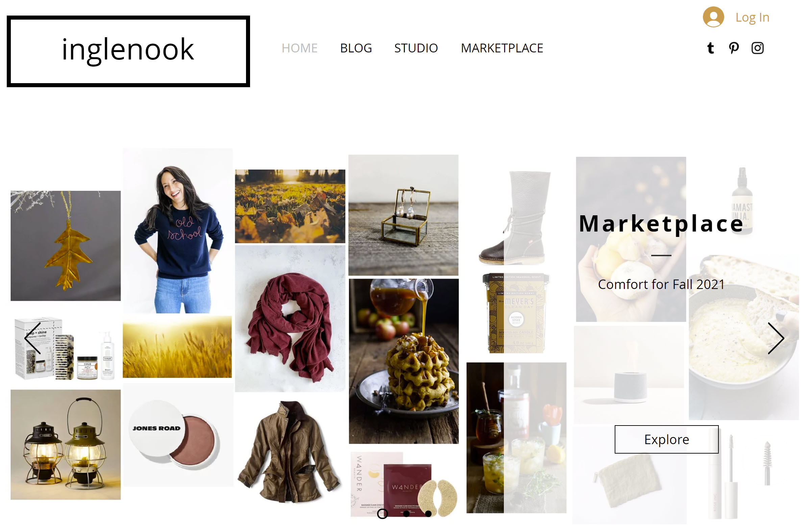Click the Log In link
Viewport: 809px width, 532px height.
pyautogui.click(x=752, y=17)
